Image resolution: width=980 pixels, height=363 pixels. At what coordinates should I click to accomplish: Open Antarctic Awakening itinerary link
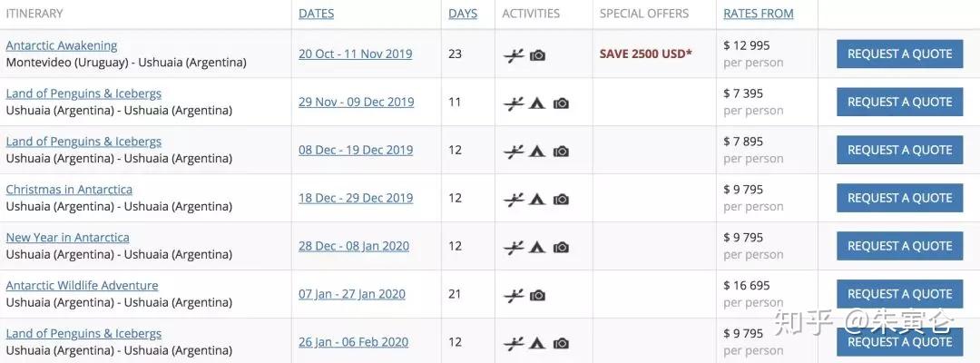tap(62, 45)
